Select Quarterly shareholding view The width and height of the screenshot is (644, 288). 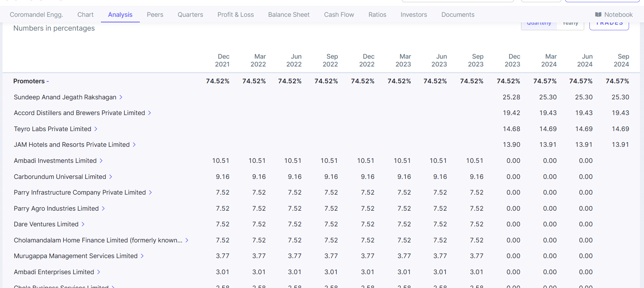pyautogui.click(x=539, y=25)
